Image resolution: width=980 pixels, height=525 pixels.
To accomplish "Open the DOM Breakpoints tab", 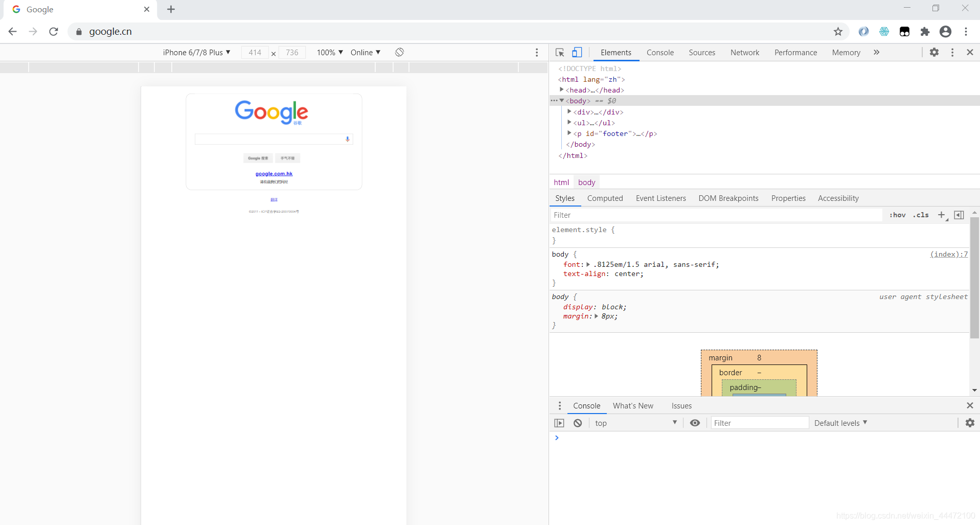I will point(728,198).
